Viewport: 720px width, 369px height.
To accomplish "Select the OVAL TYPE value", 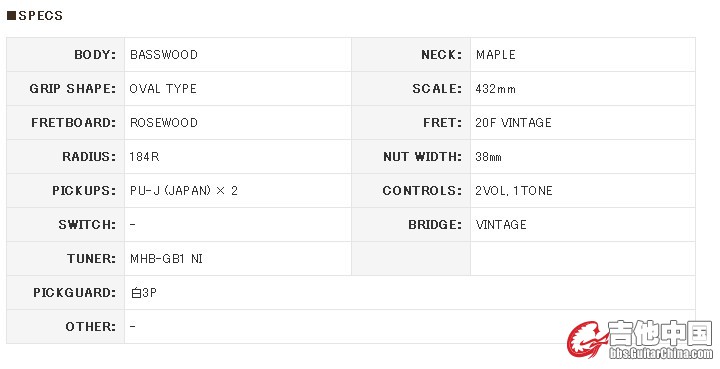I will pyautogui.click(x=163, y=89).
